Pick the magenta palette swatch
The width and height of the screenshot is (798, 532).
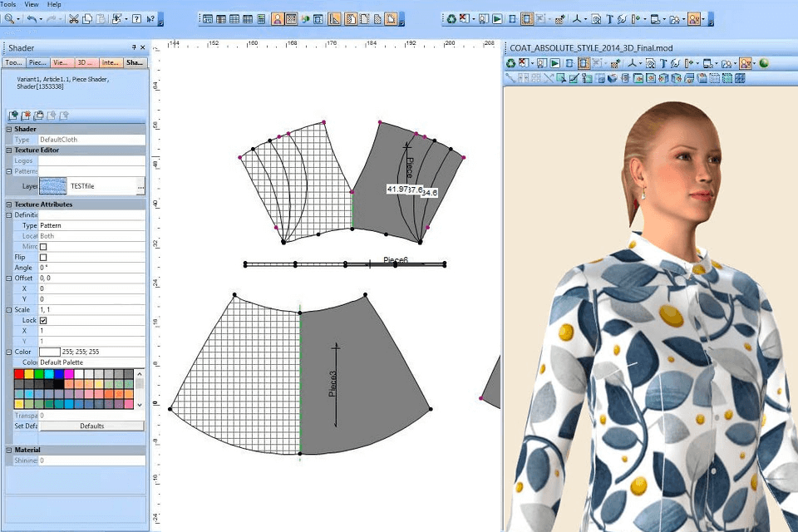point(69,375)
